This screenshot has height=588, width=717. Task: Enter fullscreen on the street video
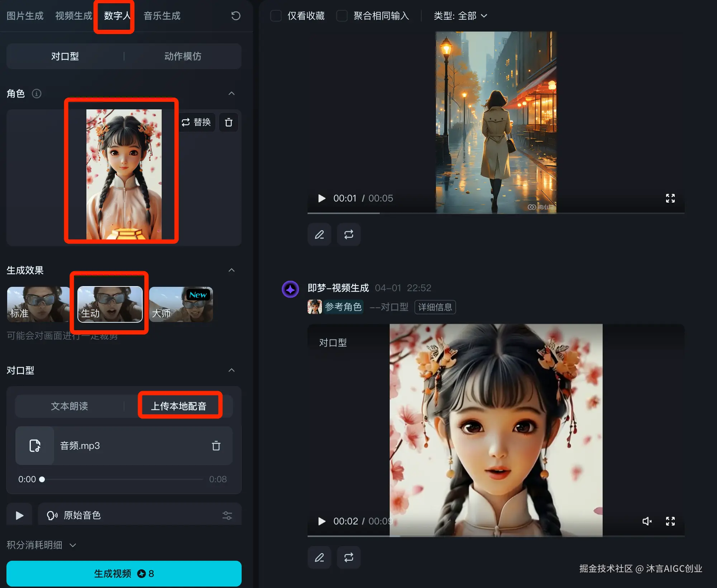pos(670,198)
